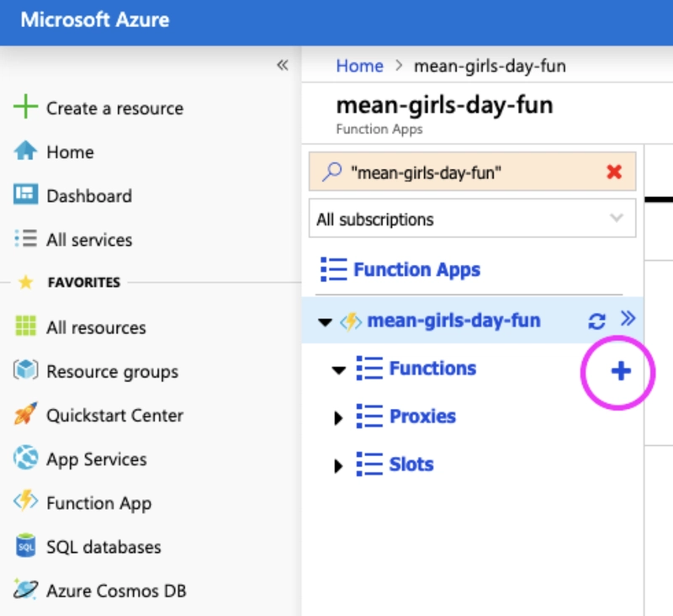The image size is (673, 616).
Task: Click the All services list icon
Action: coord(25,239)
